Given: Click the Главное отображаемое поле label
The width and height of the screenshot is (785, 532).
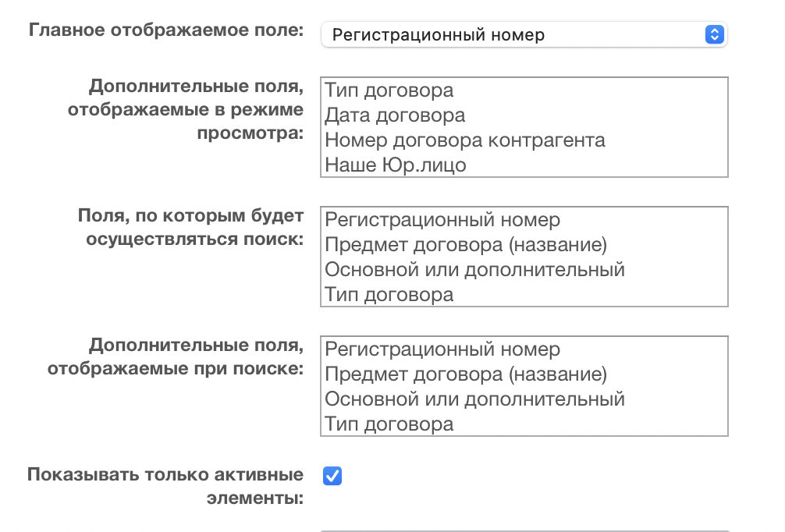Looking at the screenshot, I should (x=165, y=30).
